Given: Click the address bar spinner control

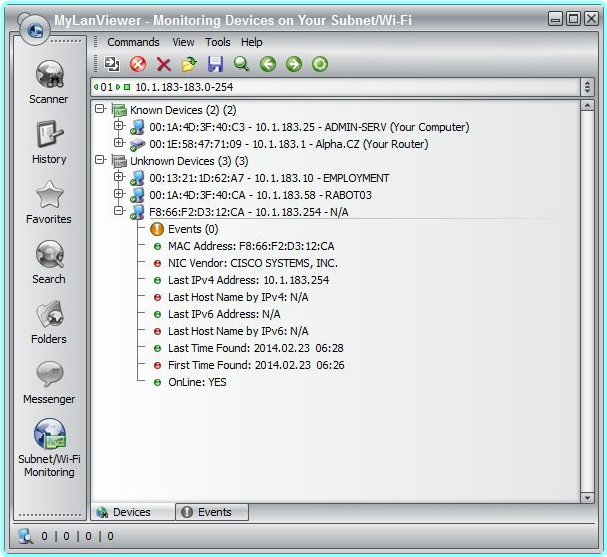Looking at the screenshot, I should [x=587, y=87].
